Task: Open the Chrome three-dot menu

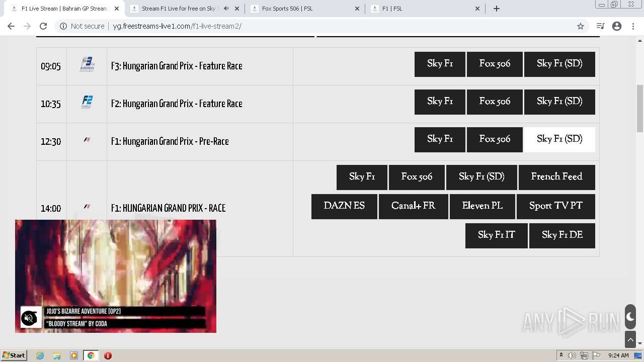Action: pos(633,26)
